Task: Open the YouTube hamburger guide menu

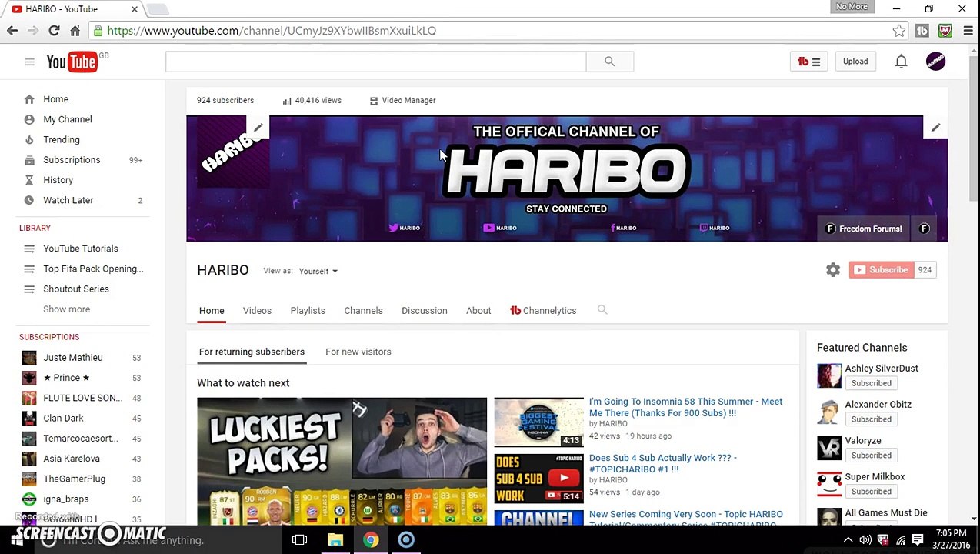Action: point(29,62)
